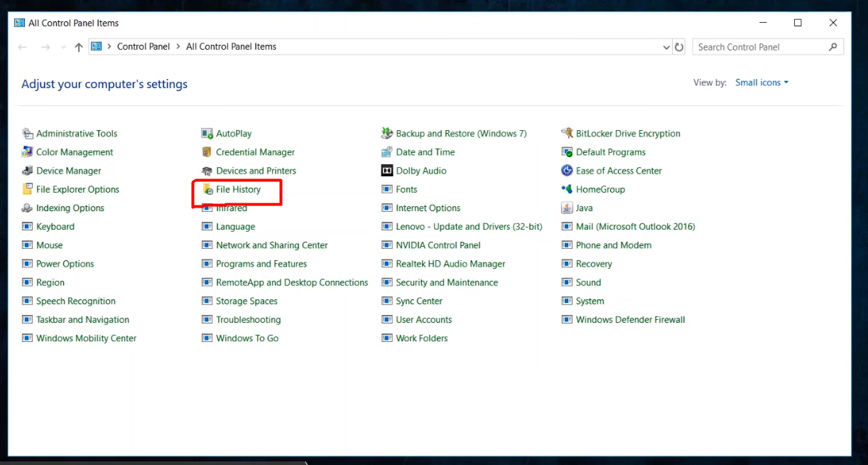Image resolution: width=868 pixels, height=465 pixels.
Task: Select All Control Panel Items breadcrumb
Action: coord(231,47)
